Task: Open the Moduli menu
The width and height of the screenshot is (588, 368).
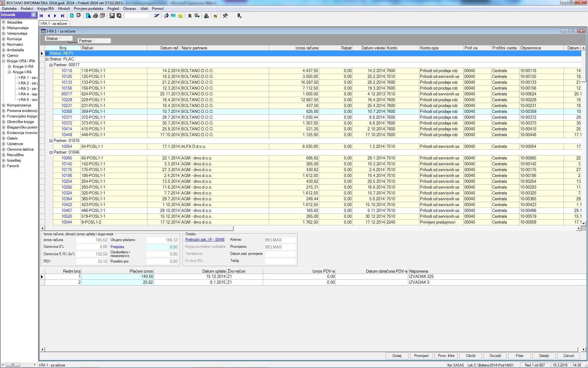Action: point(64,9)
